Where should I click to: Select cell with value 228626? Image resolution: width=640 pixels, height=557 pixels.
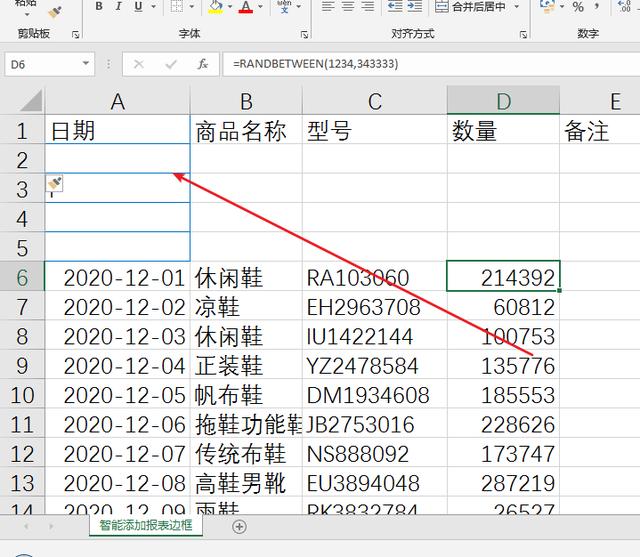pos(503,424)
